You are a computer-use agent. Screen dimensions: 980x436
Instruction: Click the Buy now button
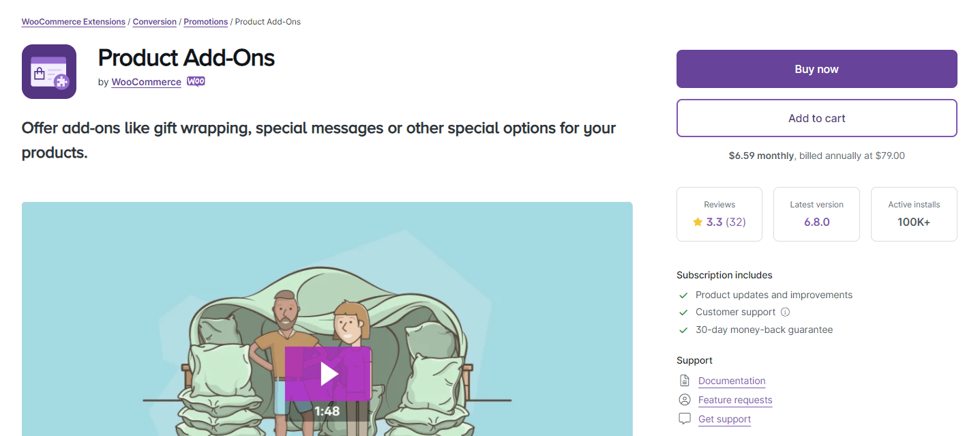816,68
